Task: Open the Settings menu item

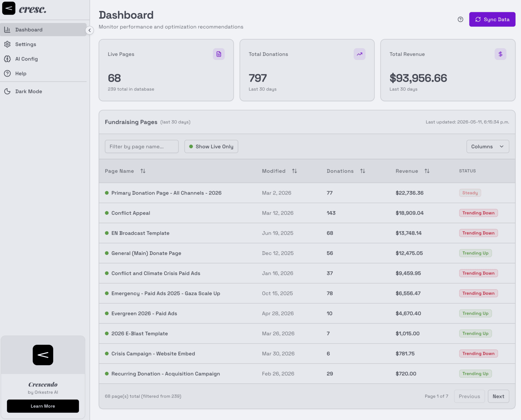Action: (x=43, y=44)
